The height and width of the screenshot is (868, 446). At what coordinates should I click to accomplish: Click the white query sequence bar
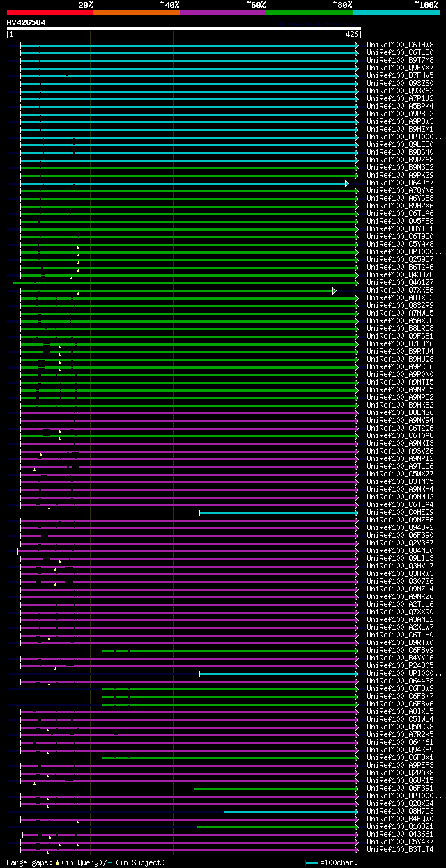[184, 29]
